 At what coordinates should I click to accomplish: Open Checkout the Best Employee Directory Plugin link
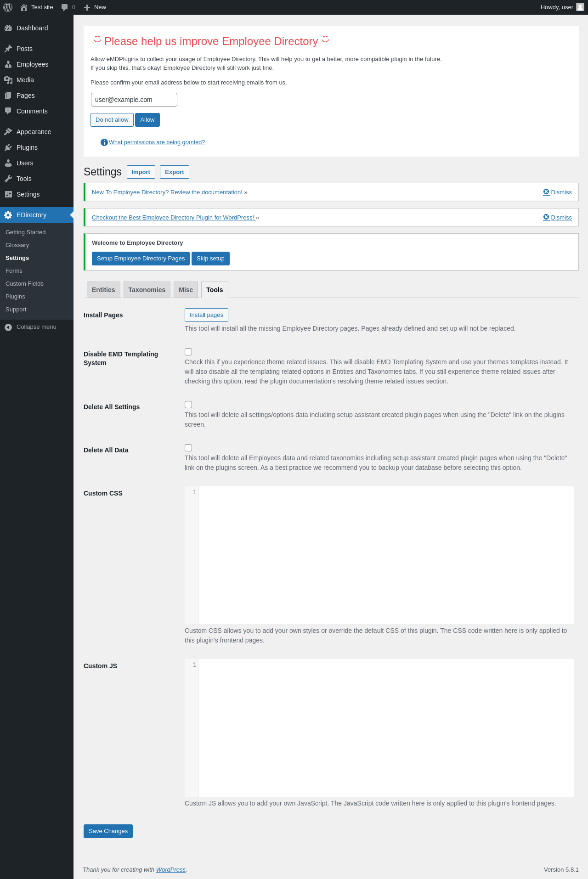173,218
